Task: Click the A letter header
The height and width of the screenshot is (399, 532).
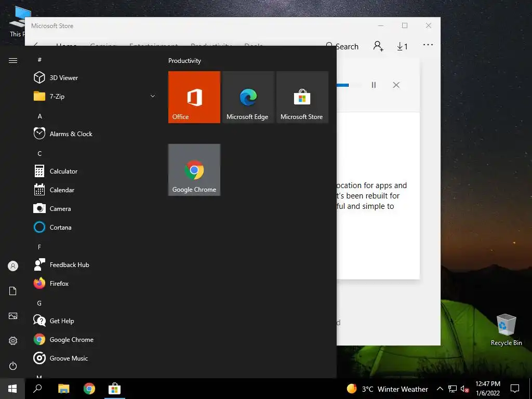Action: (x=39, y=116)
